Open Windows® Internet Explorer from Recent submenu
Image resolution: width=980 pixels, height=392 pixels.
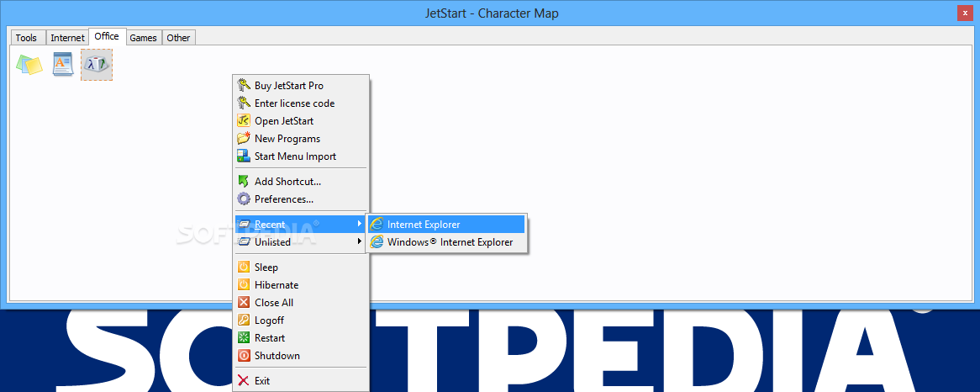pyautogui.click(x=446, y=242)
